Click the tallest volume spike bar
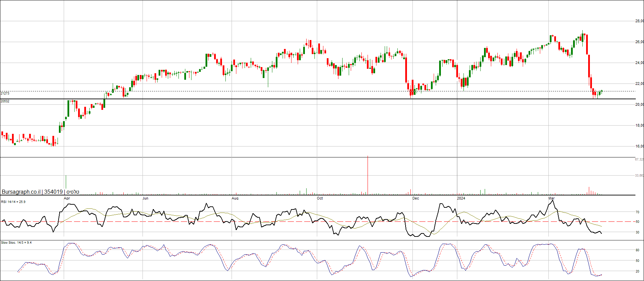This screenshot has width=644, height=281. tap(368, 175)
